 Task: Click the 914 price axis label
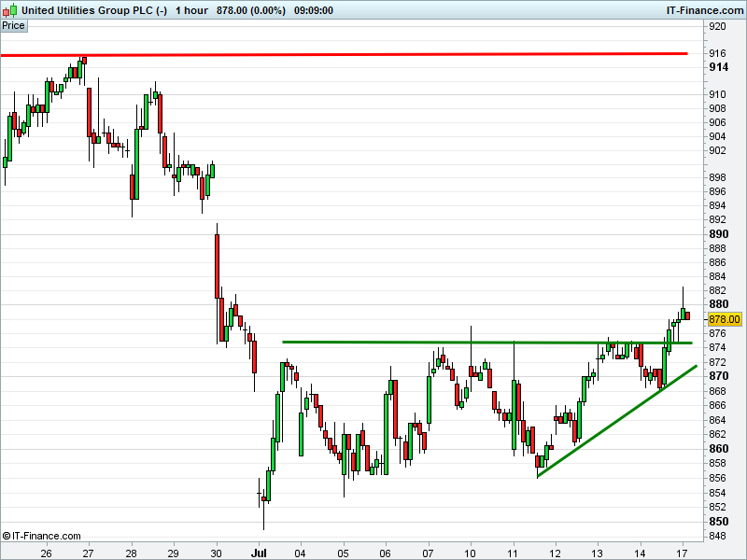pos(718,67)
